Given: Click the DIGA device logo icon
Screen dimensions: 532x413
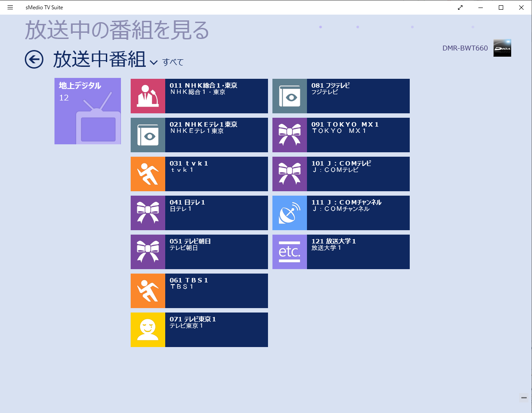Looking at the screenshot, I should click(502, 48).
